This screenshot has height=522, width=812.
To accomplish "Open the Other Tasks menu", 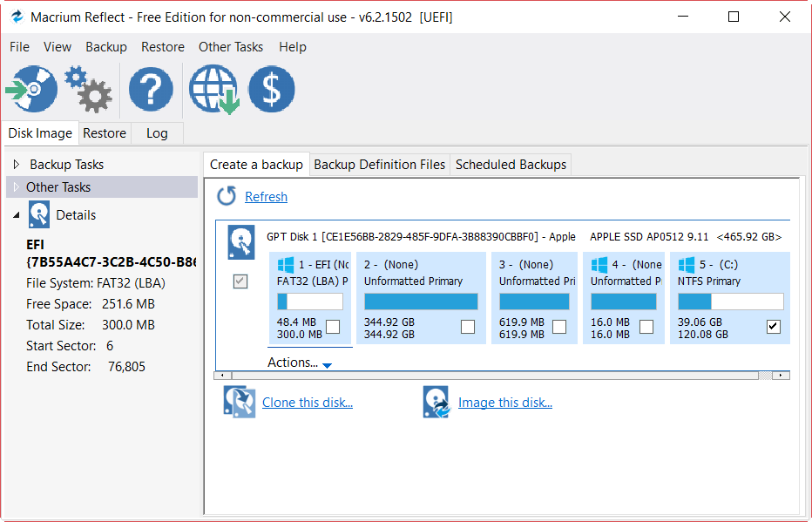I will 231,46.
